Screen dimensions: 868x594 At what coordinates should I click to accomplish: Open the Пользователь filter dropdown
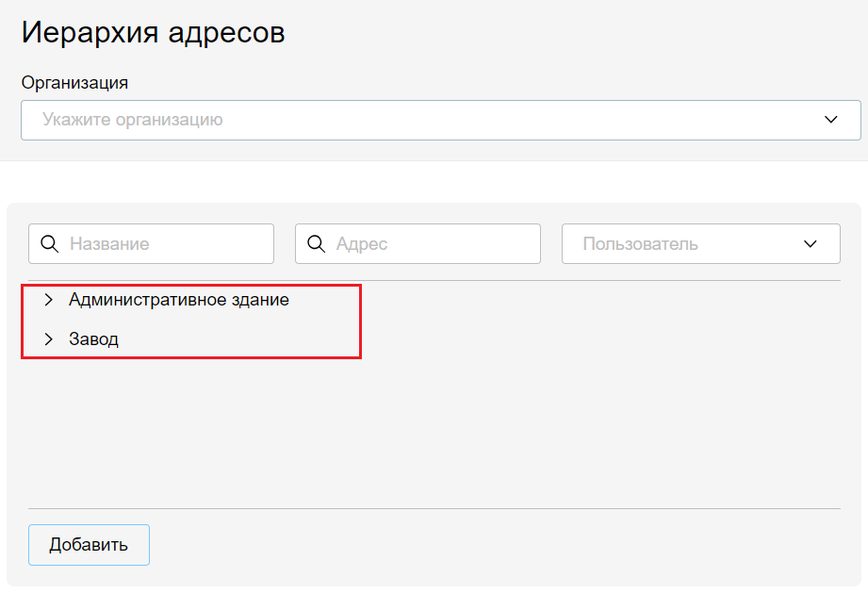[x=688, y=244]
